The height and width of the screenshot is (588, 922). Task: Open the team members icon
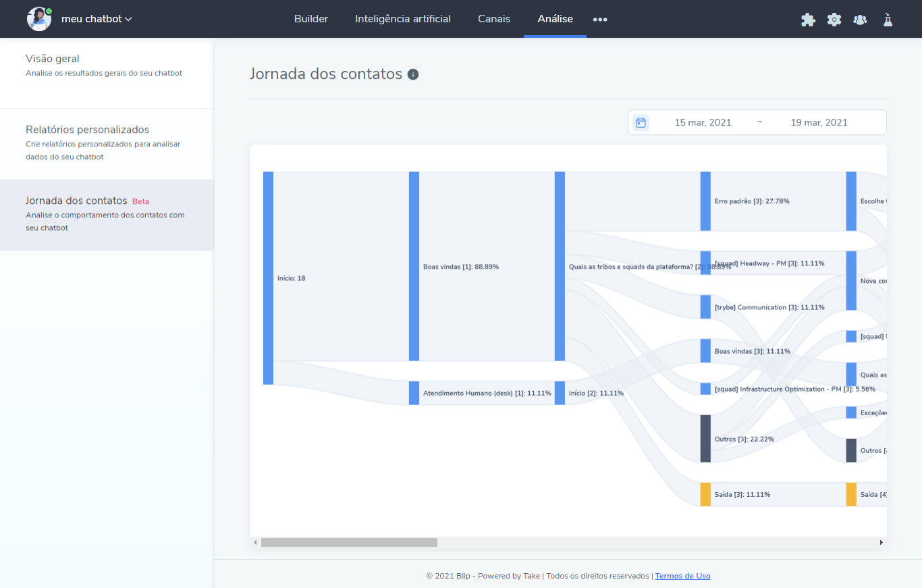point(860,20)
